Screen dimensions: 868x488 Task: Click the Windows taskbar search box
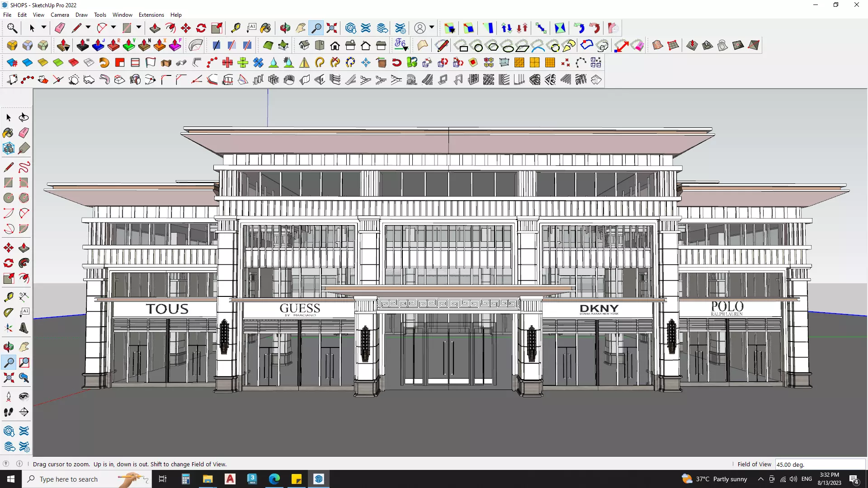[86, 479]
